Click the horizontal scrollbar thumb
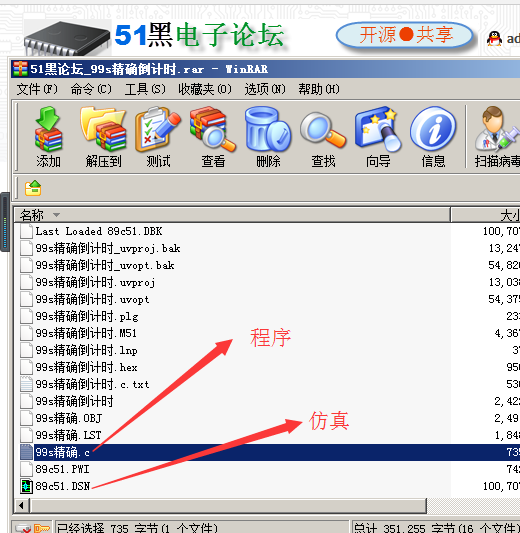This screenshot has width=520, height=533. pyautogui.click(x=228, y=505)
